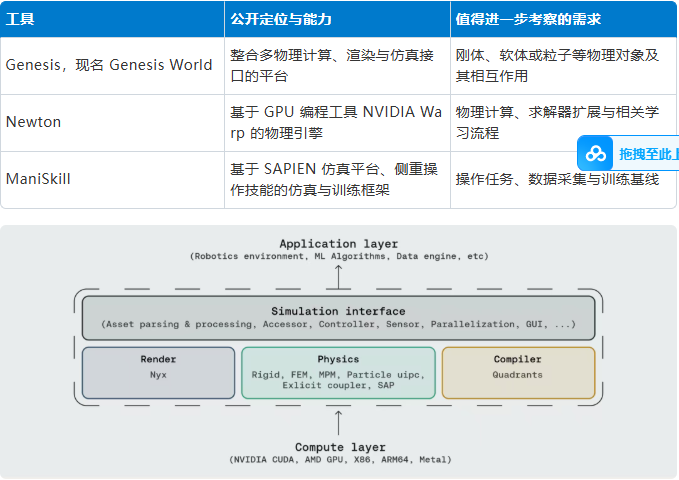679x480 pixels.
Task: Click the Asset parsing & processing text line
Action: click(x=339, y=324)
